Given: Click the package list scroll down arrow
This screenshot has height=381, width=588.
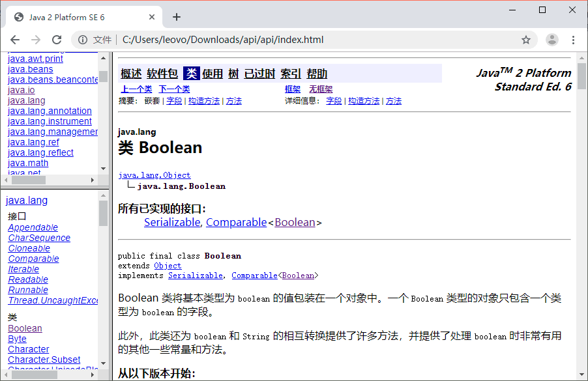Looking at the screenshot, I should pos(104,169).
